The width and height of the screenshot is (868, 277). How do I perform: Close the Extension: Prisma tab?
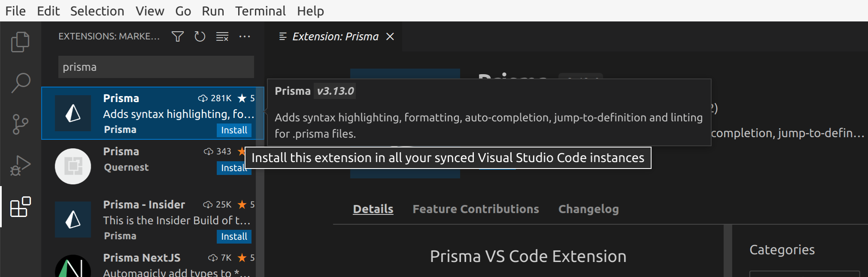390,36
